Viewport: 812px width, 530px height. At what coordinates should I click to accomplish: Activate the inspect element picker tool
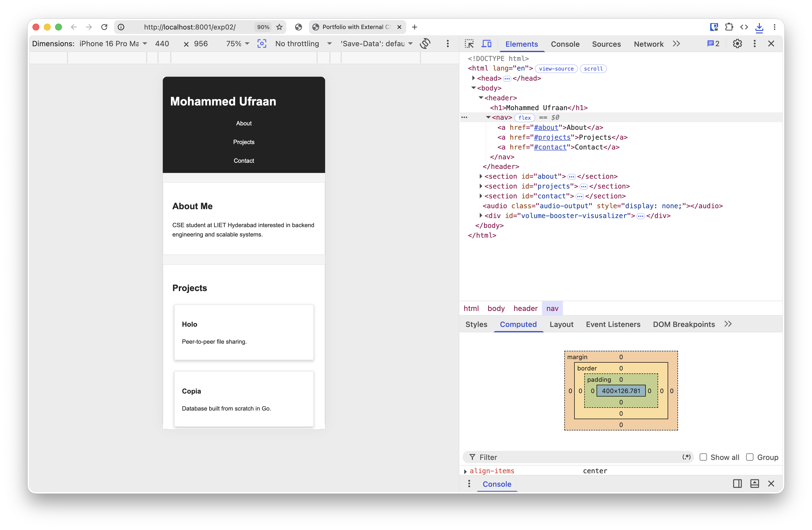pyautogui.click(x=469, y=44)
